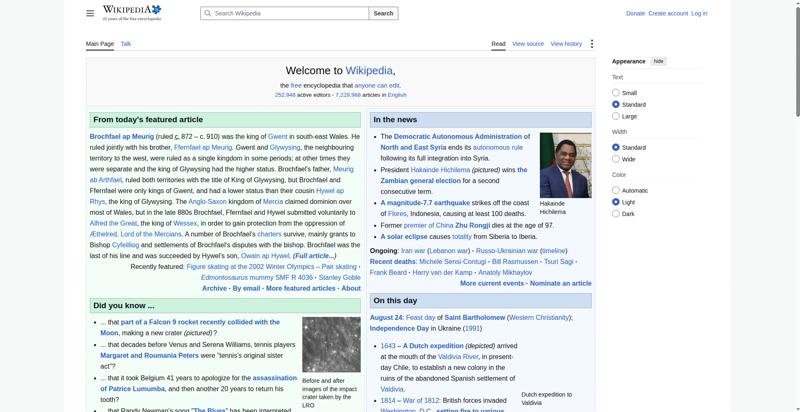This screenshot has width=800, height=412.
Task: Hide the Appearance panel
Action: coord(659,61)
